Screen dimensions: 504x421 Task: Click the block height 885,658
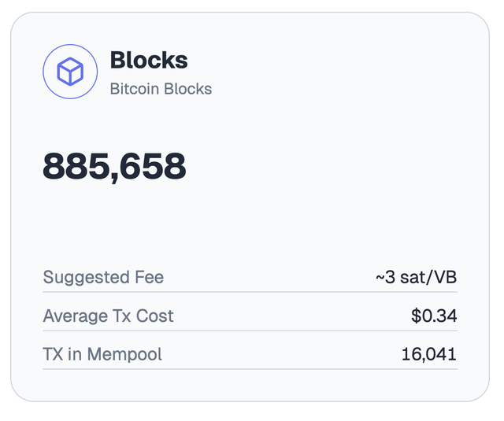click(114, 167)
